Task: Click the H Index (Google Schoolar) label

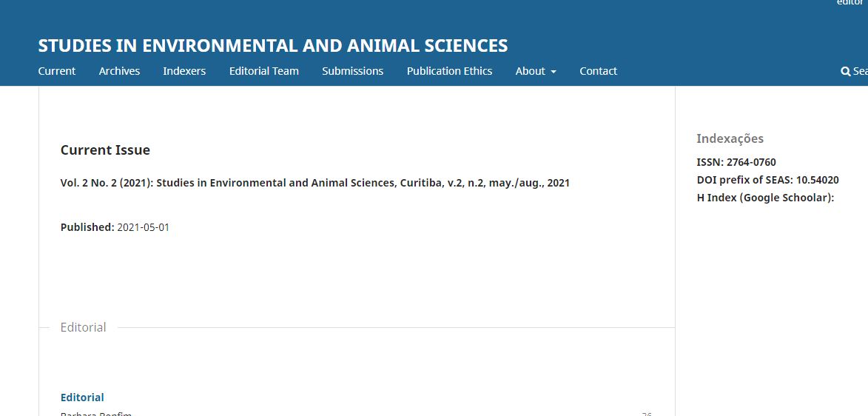Action: [765, 198]
